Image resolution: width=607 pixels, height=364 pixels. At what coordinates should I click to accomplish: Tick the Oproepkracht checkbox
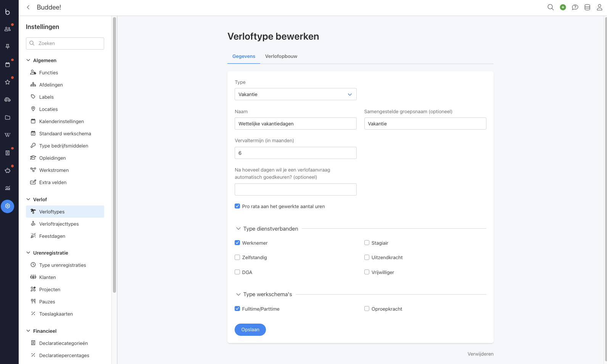pyautogui.click(x=367, y=309)
